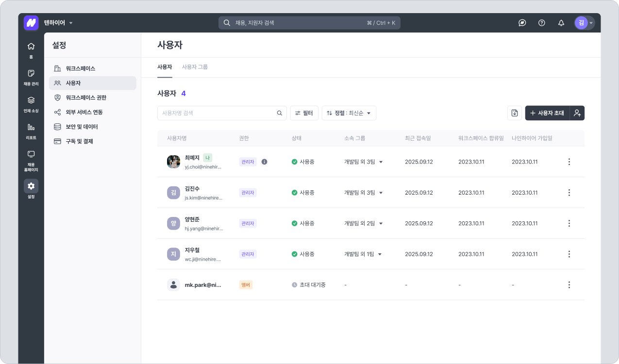Click 최예지's profile photo
Viewport: 619px width, 364px height.
pos(173,162)
